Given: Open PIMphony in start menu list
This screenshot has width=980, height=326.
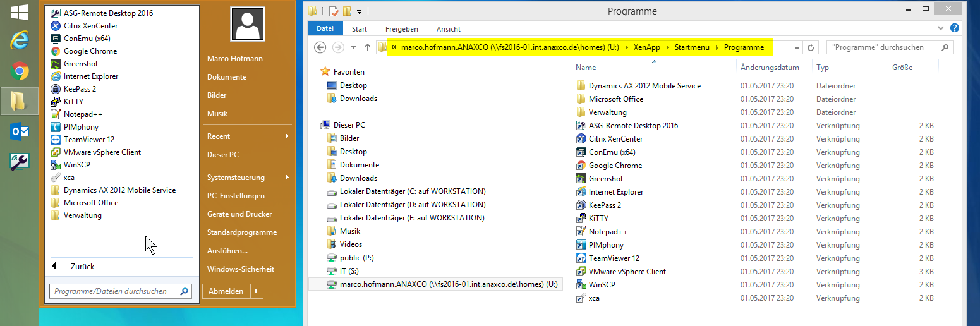Looking at the screenshot, I should click(75, 127).
